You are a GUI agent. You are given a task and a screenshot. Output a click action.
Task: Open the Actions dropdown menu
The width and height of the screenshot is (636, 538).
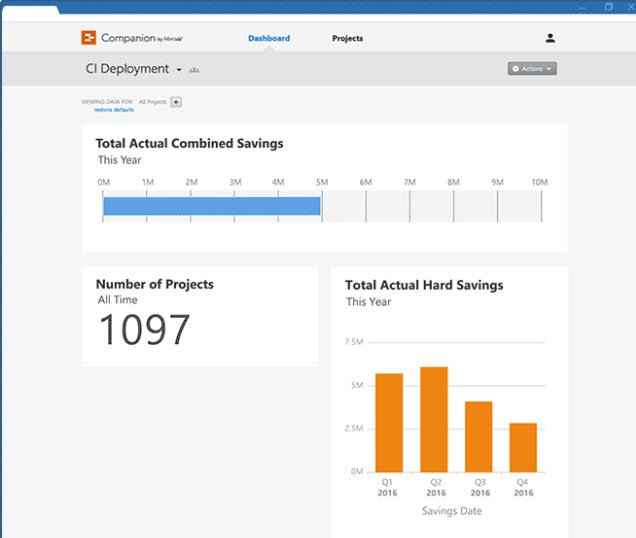532,69
